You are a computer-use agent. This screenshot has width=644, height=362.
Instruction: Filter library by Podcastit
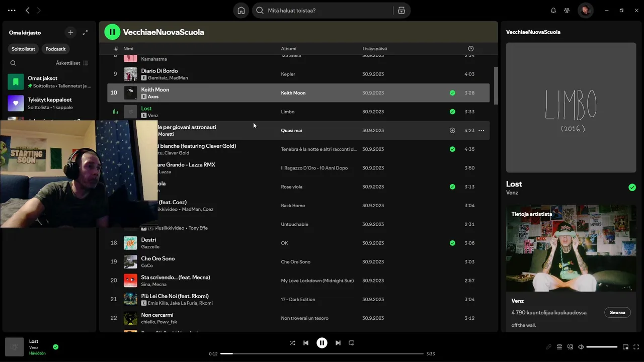point(55,49)
